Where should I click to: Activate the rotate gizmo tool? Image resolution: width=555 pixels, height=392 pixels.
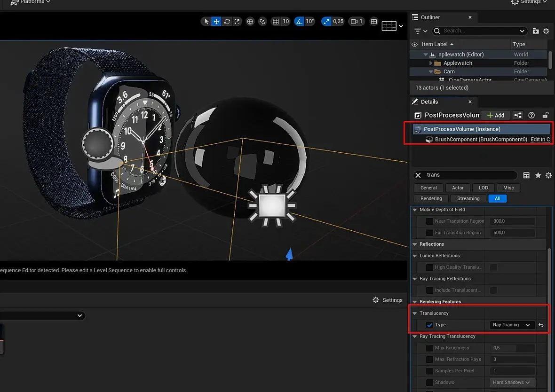tap(227, 22)
